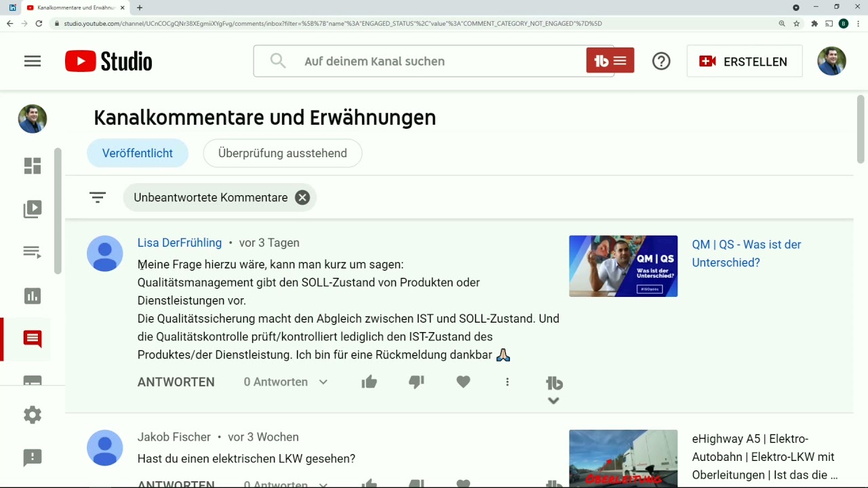Open Content videos section in sidebar
Image resolution: width=868 pixels, height=488 pixels.
tap(33, 209)
